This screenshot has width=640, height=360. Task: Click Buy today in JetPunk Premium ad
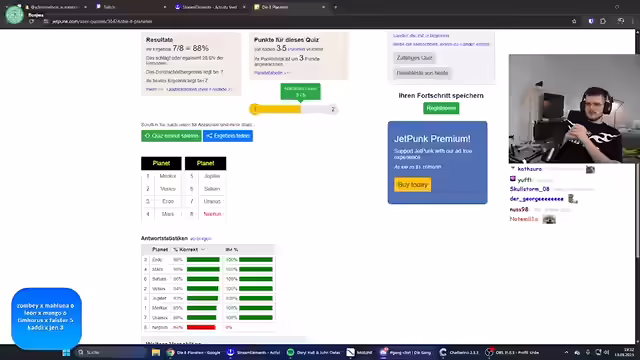click(413, 184)
